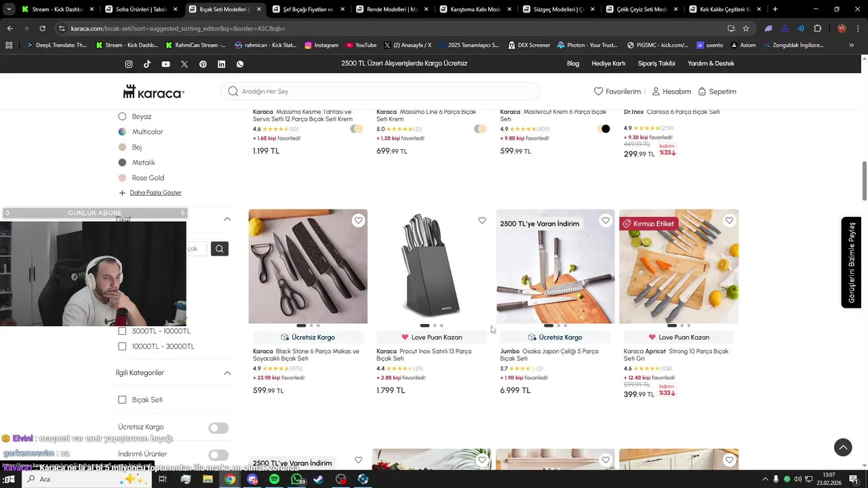Favorite the Procut Inox Satırlı 13 Parça set

482,220
